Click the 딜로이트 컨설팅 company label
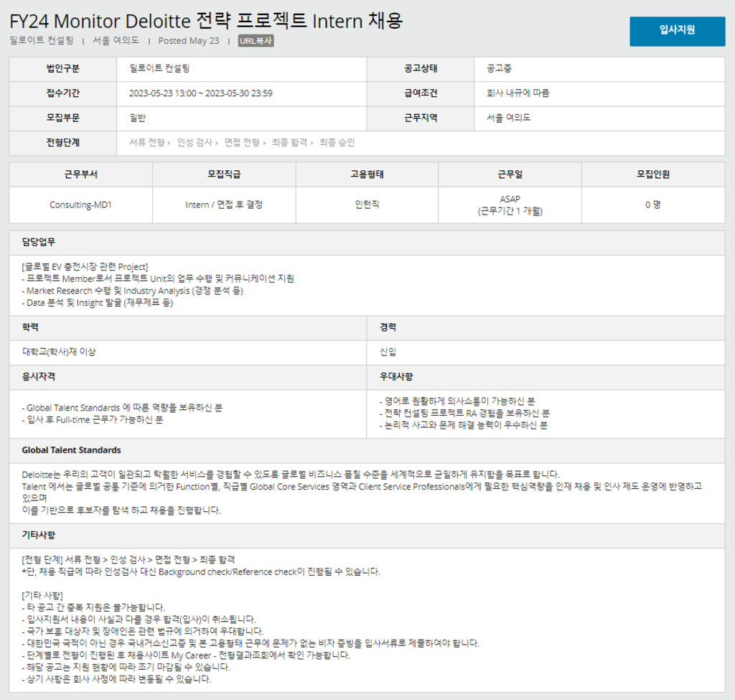Viewport: 735px width, 700px height. click(42, 39)
